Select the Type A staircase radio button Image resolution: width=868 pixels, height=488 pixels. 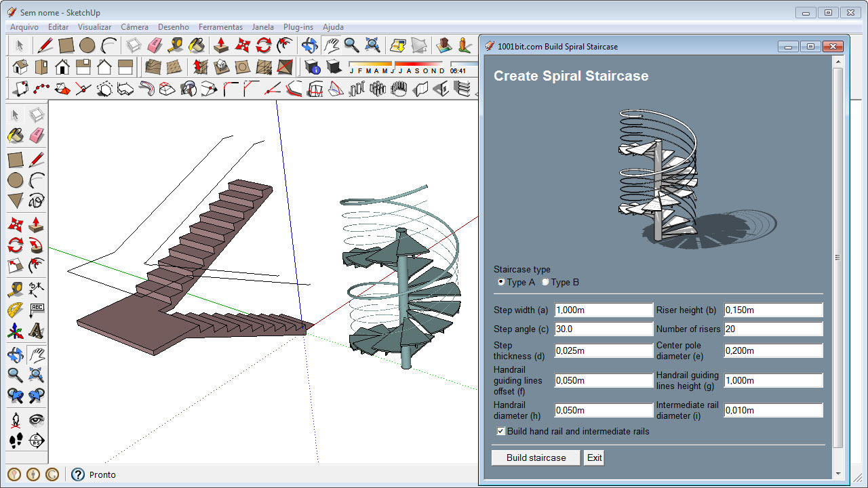click(500, 282)
